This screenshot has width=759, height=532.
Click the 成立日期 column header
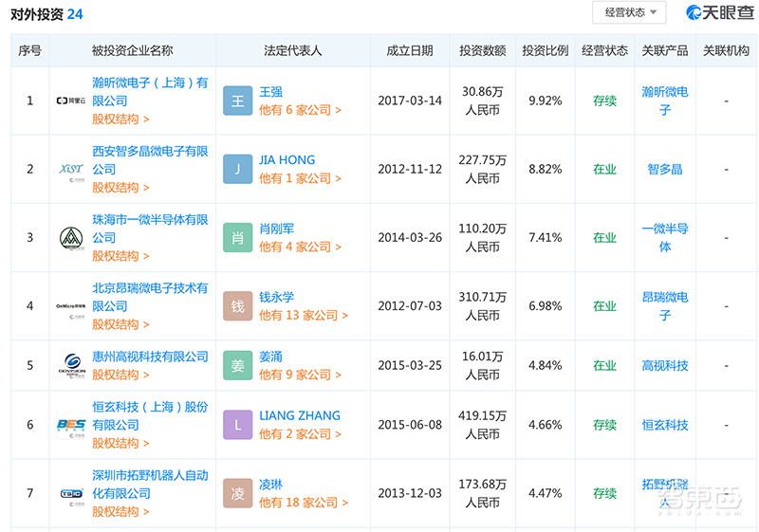coord(409,50)
